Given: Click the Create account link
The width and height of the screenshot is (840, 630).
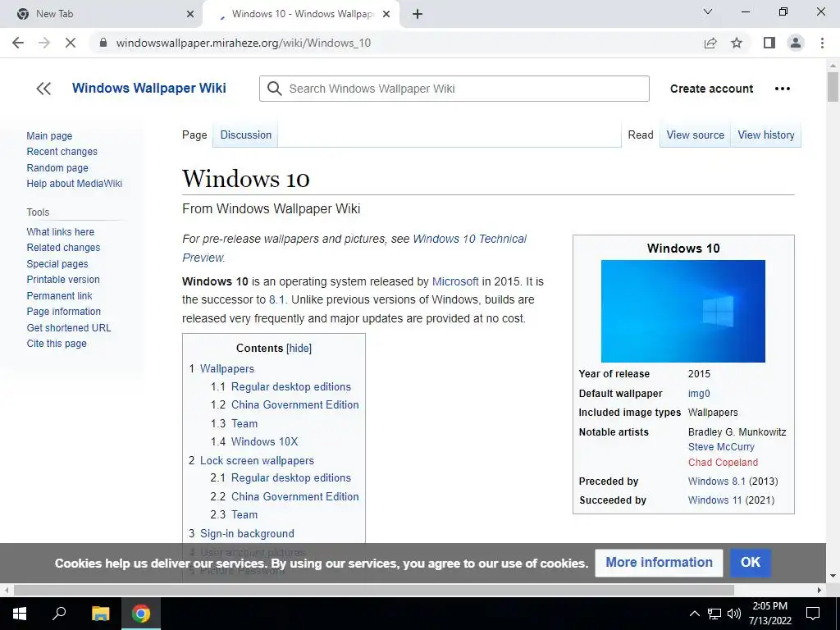Looking at the screenshot, I should tap(711, 89).
